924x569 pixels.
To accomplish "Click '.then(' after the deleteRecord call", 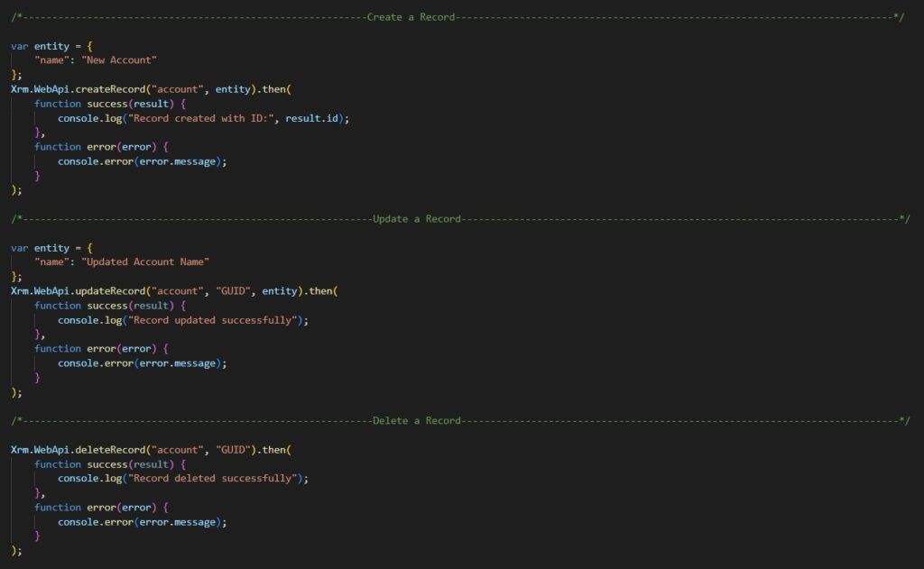I will click(274, 450).
